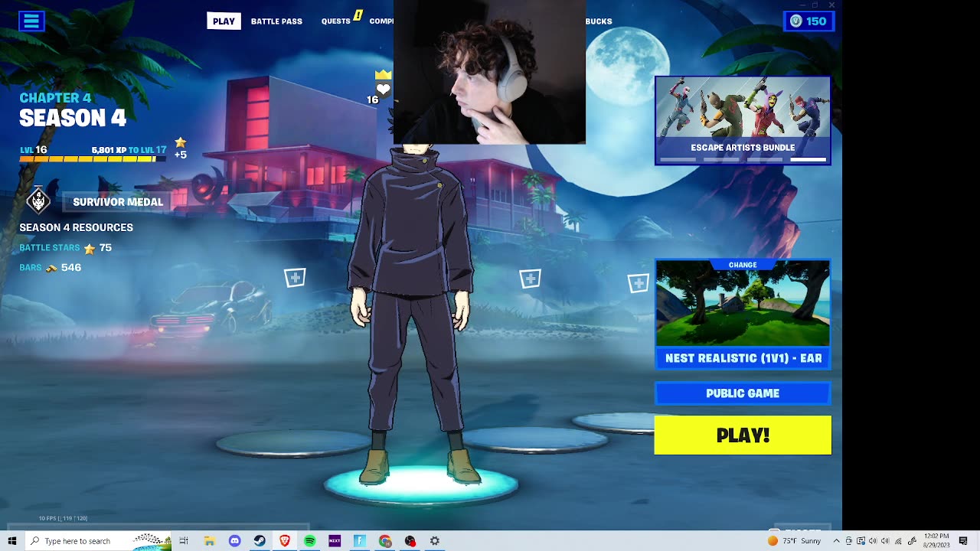Image resolution: width=980 pixels, height=551 pixels.
Task: Open Steam from the taskbar
Action: tap(260, 541)
